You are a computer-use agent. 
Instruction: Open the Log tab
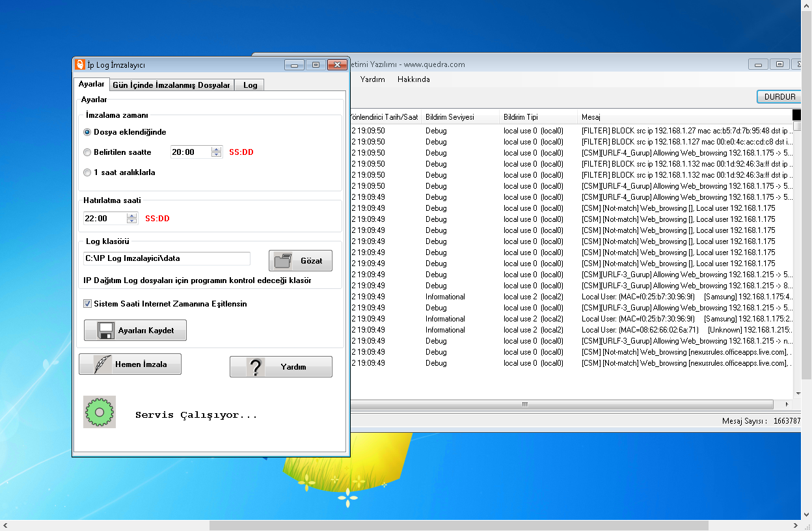click(250, 85)
